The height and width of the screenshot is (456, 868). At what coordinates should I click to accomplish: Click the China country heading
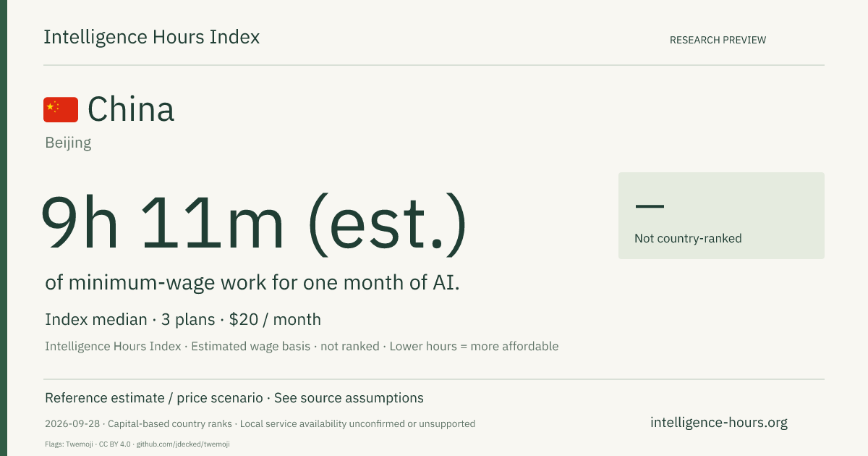coord(131,110)
